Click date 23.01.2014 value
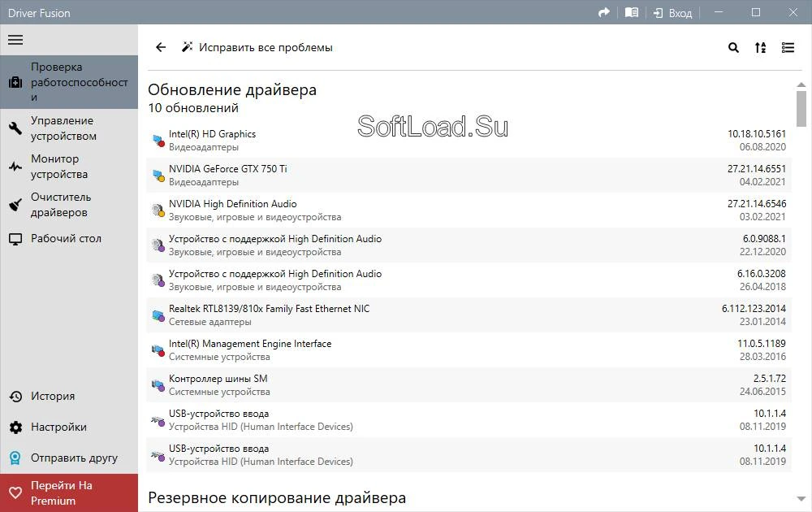The width and height of the screenshot is (812, 512). (x=762, y=321)
